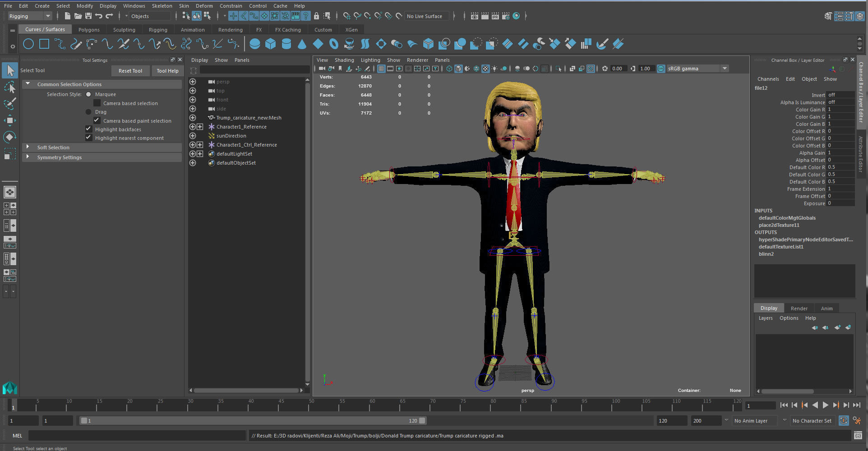Expand Character1_Reference in Outliner

200,127
